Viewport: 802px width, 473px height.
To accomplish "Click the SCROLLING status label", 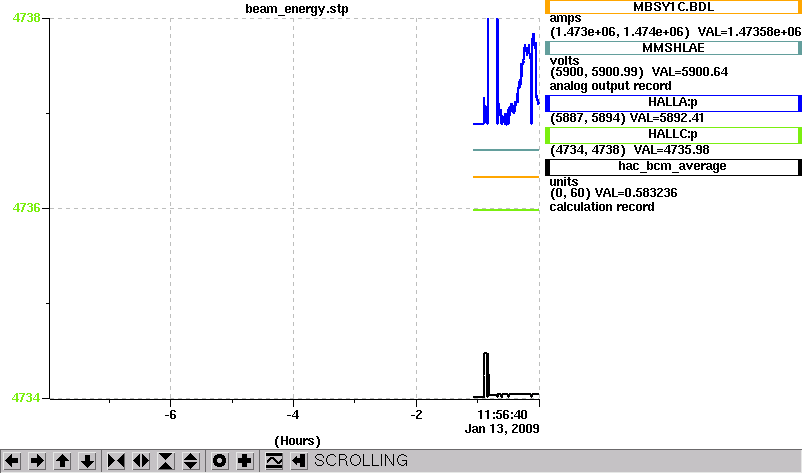I will pos(361,461).
